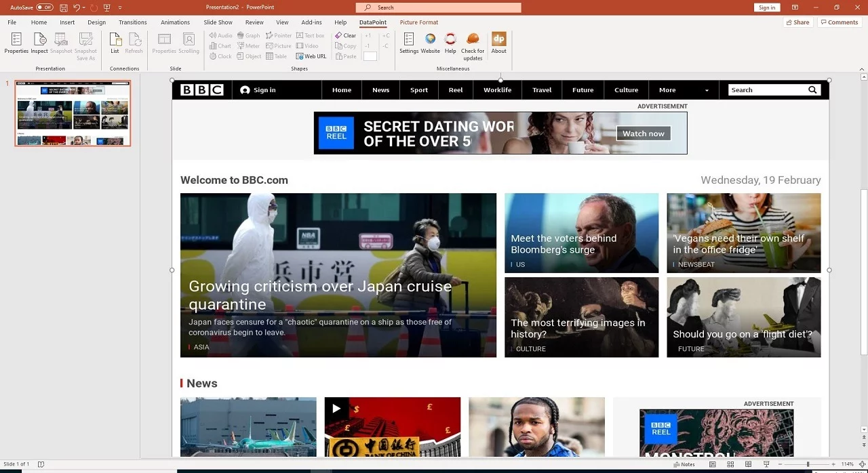Viewport: 868px width, 473px height.
Task: Toggle the AutoSave switch
Action: pos(44,7)
